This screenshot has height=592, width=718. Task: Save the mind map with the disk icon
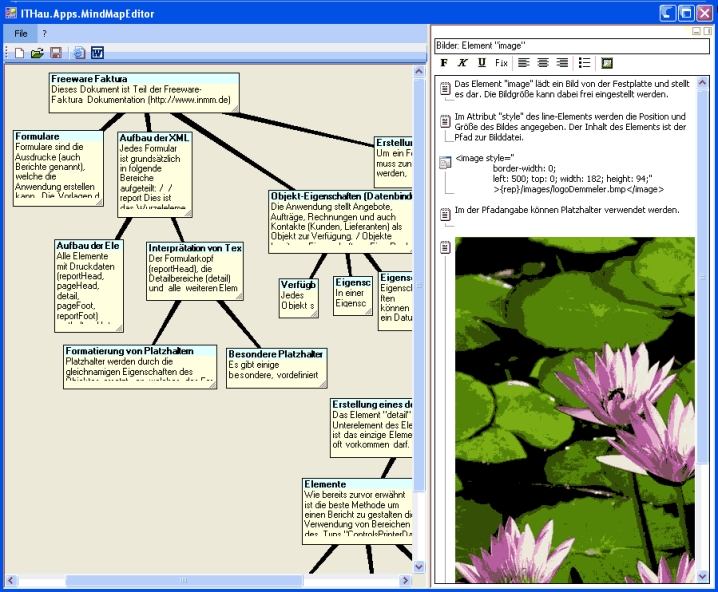tap(56, 53)
